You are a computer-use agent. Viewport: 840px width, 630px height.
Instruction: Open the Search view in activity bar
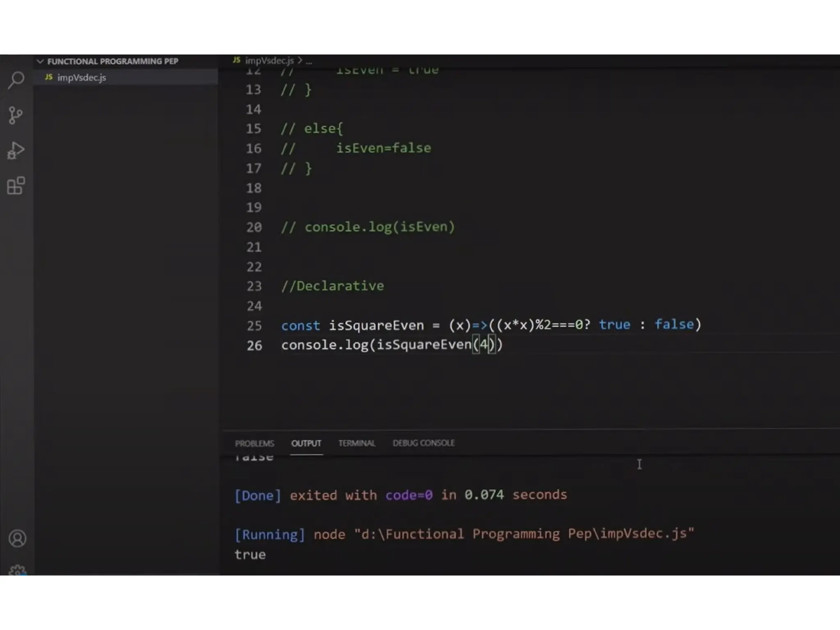pos(16,80)
